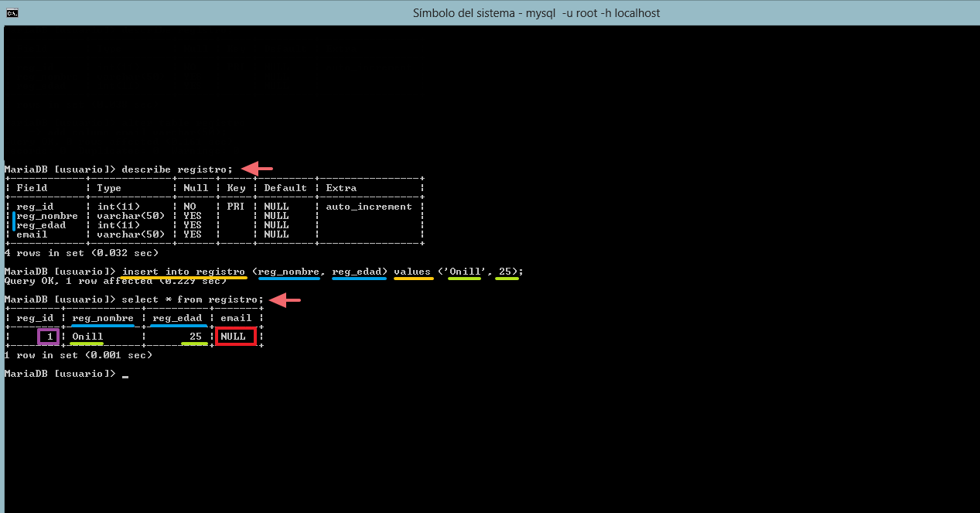Image resolution: width=980 pixels, height=513 pixels.
Task: Click the value 25 in result row
Action: coord(195,337)
